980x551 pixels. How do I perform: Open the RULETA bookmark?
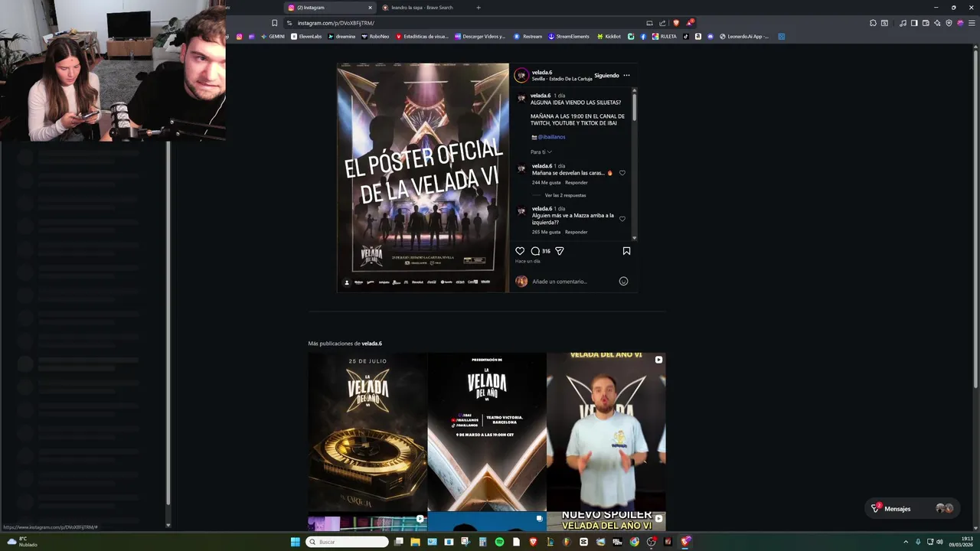[664, 36]
